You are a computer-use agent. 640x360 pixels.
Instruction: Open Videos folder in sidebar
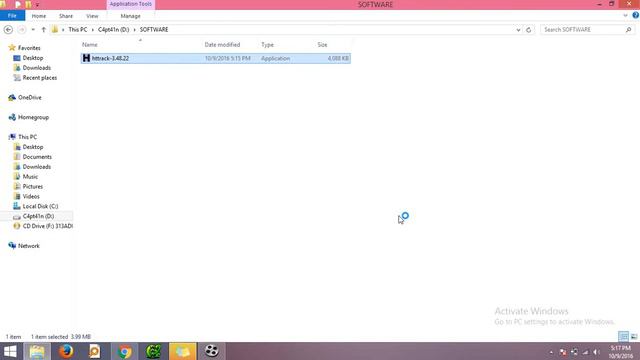(x=31, y=196)
